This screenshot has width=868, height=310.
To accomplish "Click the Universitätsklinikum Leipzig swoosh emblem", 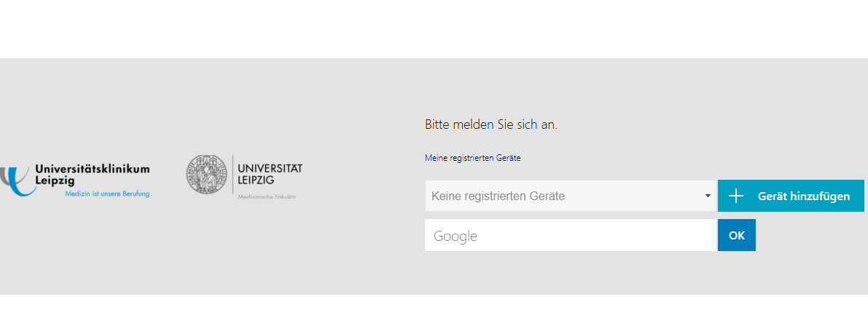I will coord(16,180).
